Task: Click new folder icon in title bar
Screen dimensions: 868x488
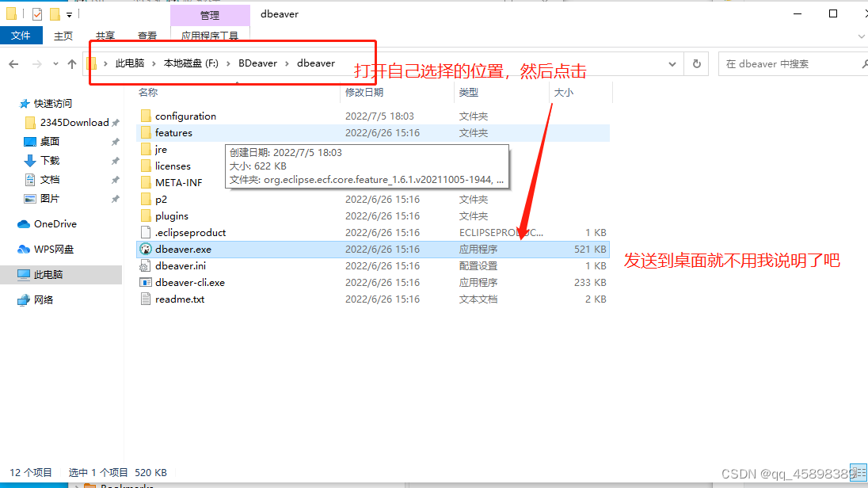Action: 55,14
